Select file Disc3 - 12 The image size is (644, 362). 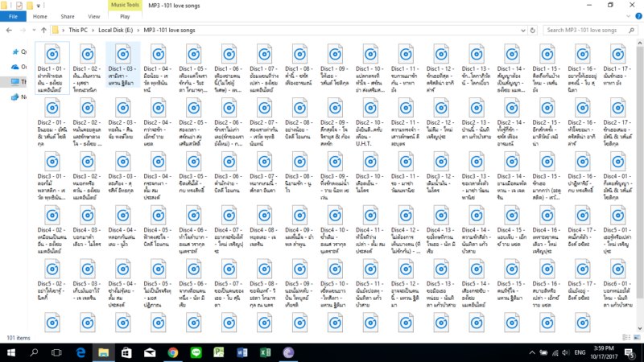tap(440, 172)
